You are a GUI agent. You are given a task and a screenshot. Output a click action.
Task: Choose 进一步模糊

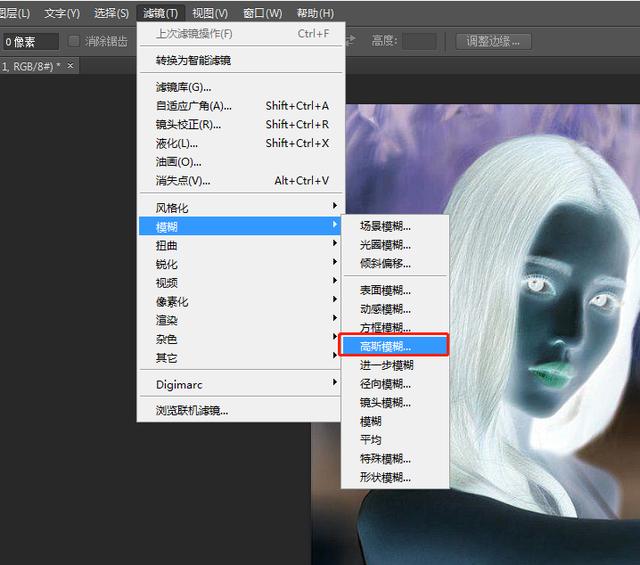pyautogui.click(x=395, y=365)
